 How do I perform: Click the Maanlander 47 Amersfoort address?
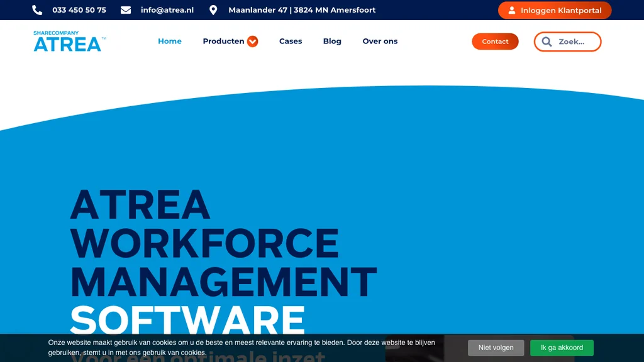302,10
